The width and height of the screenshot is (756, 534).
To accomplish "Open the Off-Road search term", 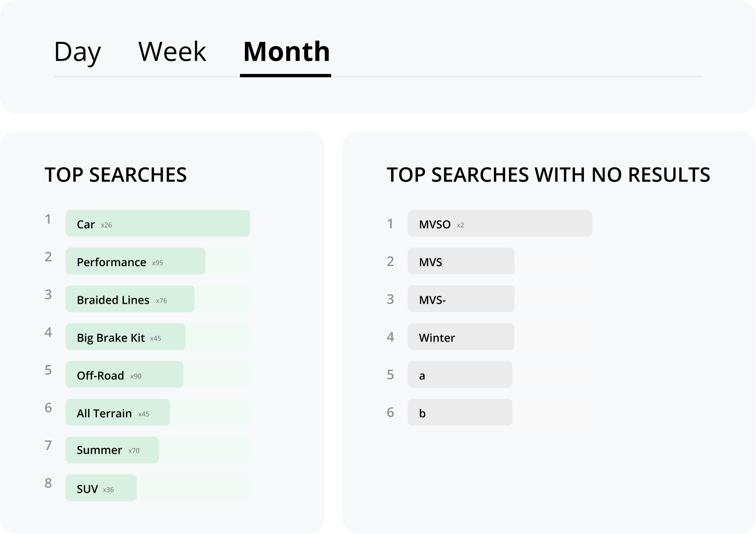I will click(100, 376).
